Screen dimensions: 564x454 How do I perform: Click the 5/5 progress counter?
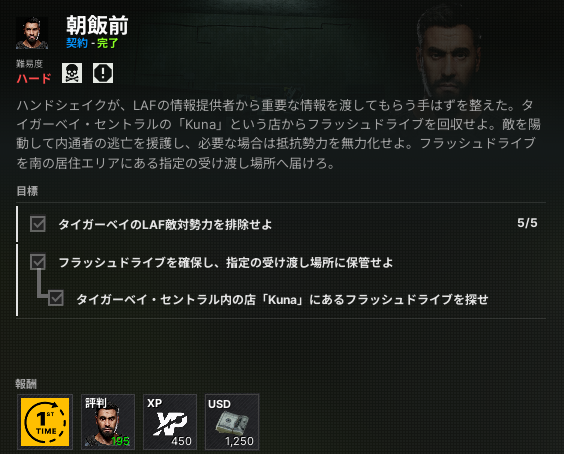(527, 223)
